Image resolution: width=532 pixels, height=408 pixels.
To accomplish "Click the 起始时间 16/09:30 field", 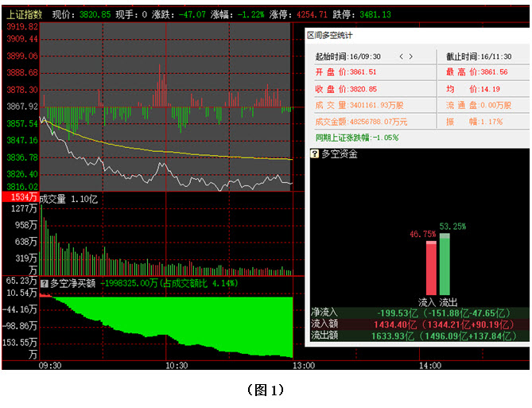I will [348, 56].
